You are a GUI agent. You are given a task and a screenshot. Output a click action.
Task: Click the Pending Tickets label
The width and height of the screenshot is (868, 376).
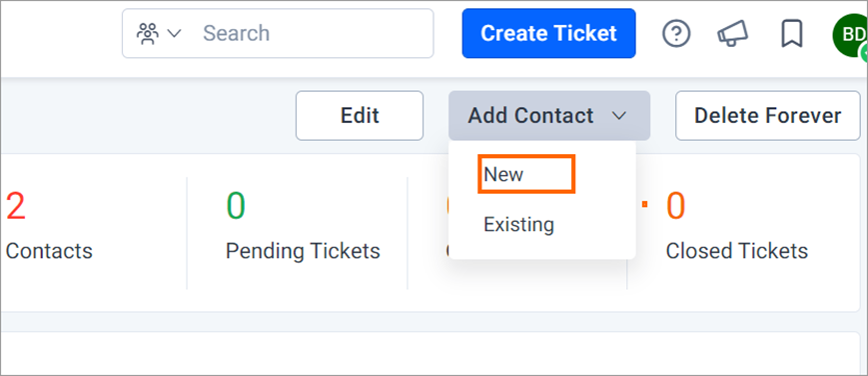click(x=303, y=251)
